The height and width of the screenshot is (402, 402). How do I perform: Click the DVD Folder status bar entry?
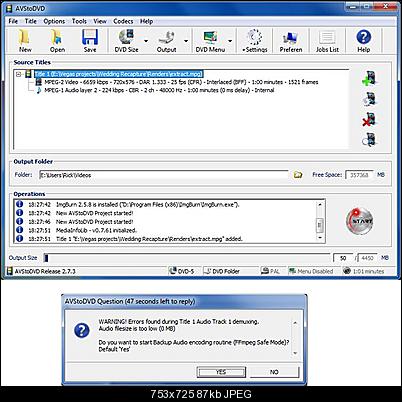pyautogui.click(x=222, y=271)
